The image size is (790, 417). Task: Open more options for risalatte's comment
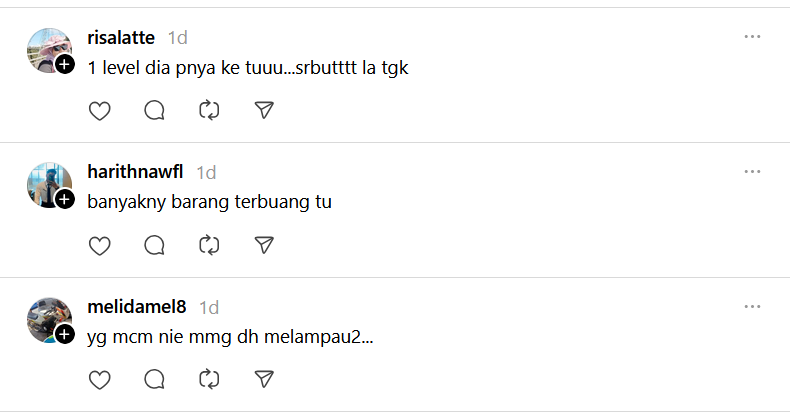click(752, 37)
